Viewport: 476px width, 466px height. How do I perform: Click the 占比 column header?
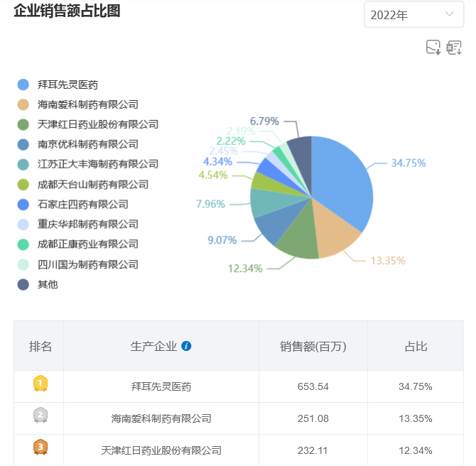[x=416, y=346]
